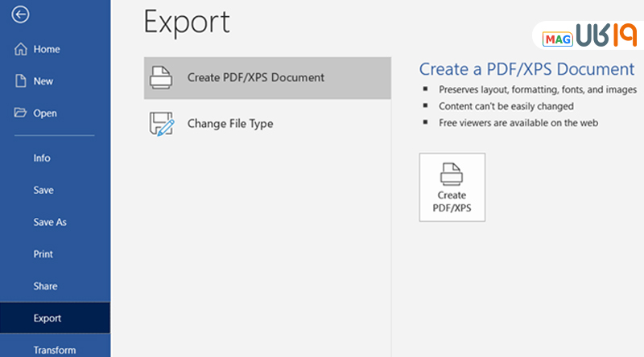Choose Save As from the sidebar
This screenshot has width=644, height=357.
(x=49, y=222)
